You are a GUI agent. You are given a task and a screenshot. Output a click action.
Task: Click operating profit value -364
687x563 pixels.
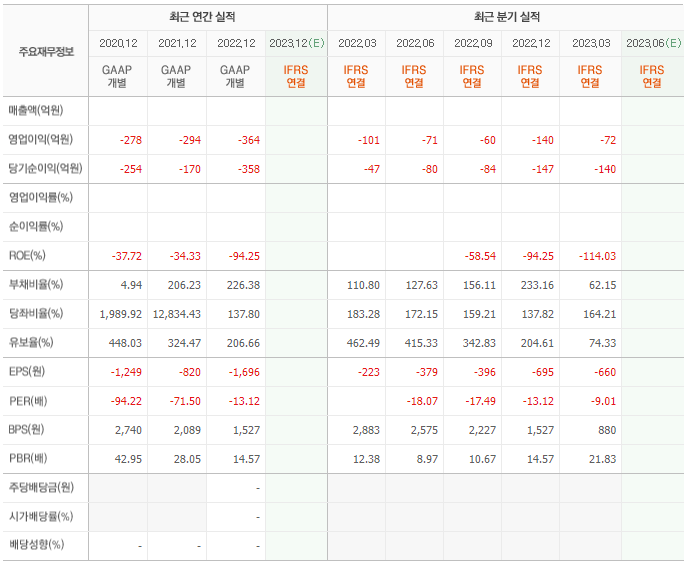249,140
